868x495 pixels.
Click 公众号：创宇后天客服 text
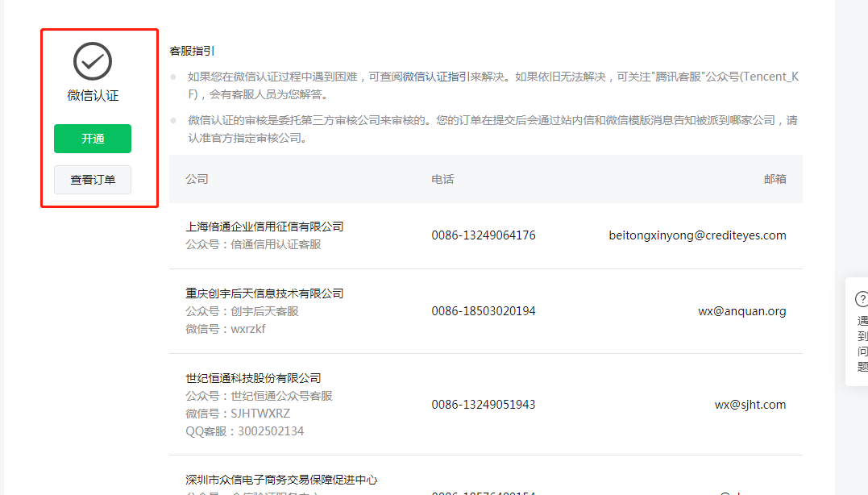(242, 311)
